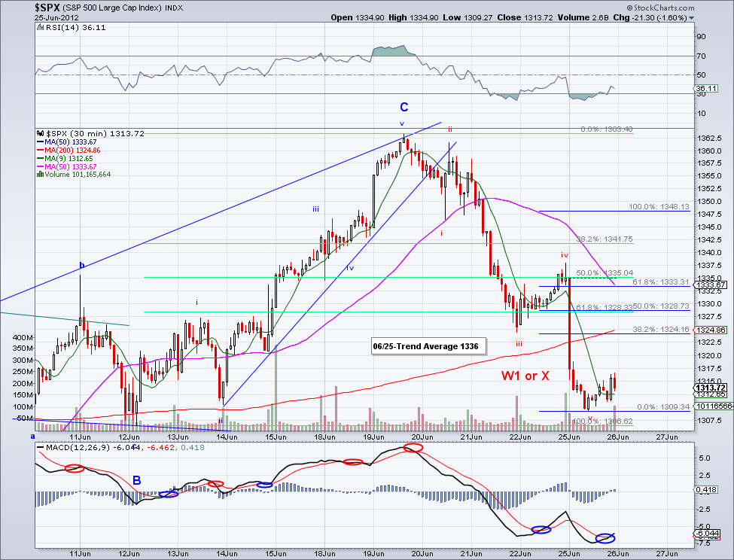
Task: Click the 20Jun date label below MACD panel
Action: tap(422, 553)
